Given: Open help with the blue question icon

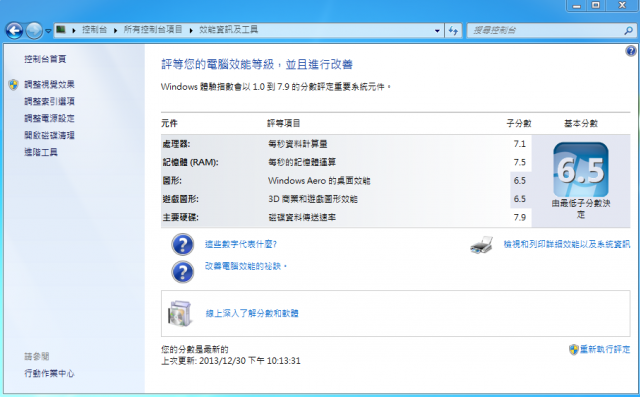Looking at the screenshot, I should (x=631, y=51).
